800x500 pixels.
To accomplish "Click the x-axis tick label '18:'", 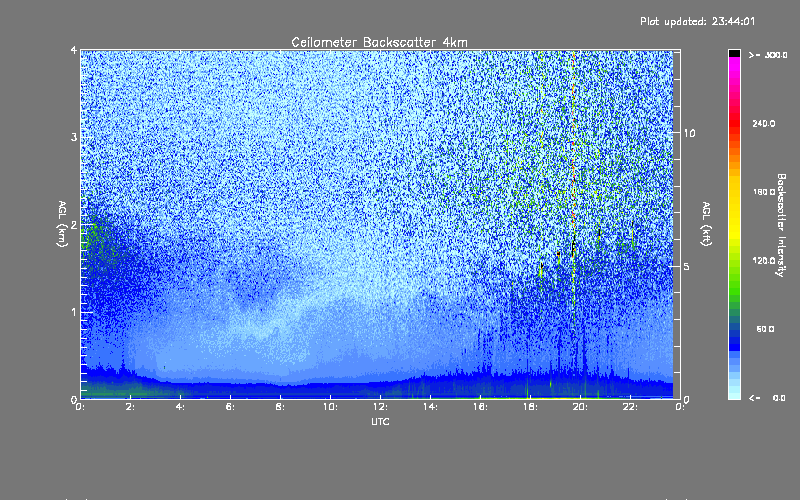I will coord(530,407).
